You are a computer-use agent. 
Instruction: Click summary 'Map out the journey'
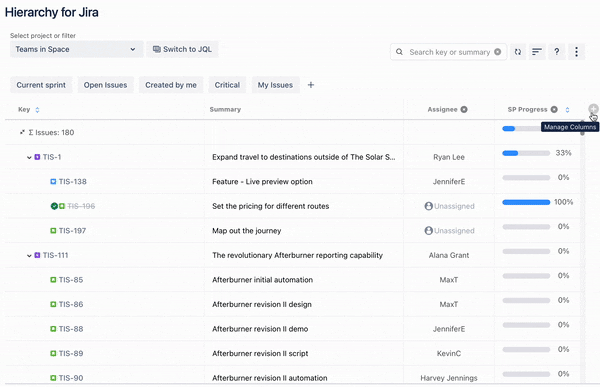point(246,230)
